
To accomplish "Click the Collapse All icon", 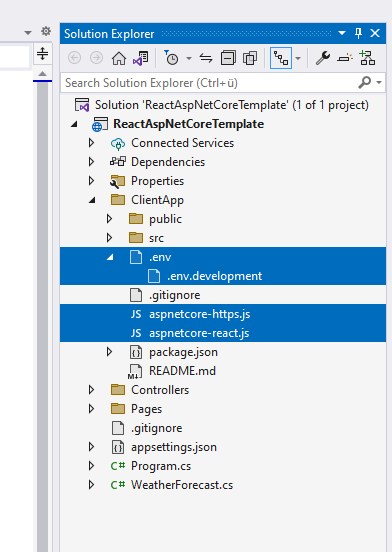I will coord(228,58).
